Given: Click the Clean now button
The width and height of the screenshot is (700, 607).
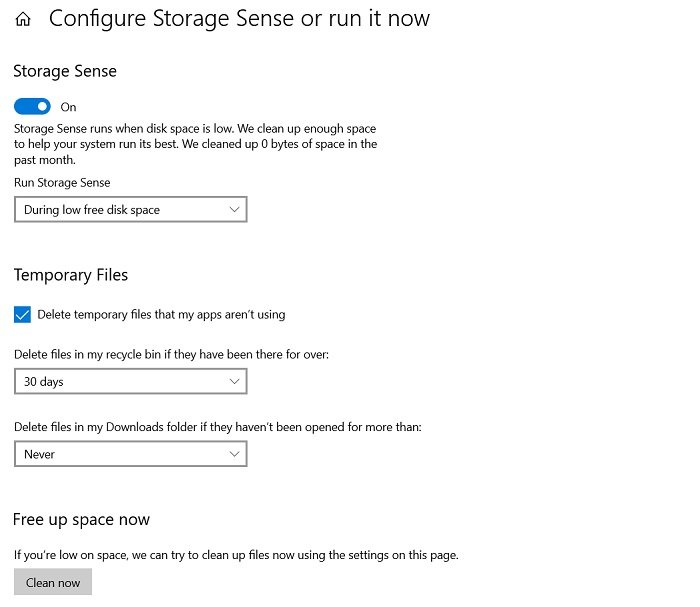Looking at the screenshot, I should [53, 582].
